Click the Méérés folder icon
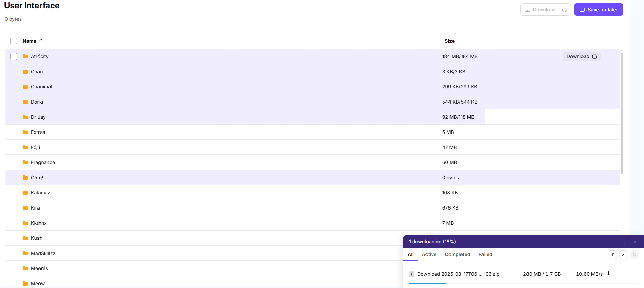This screenshot has height=288, width=644. [25, 268]
